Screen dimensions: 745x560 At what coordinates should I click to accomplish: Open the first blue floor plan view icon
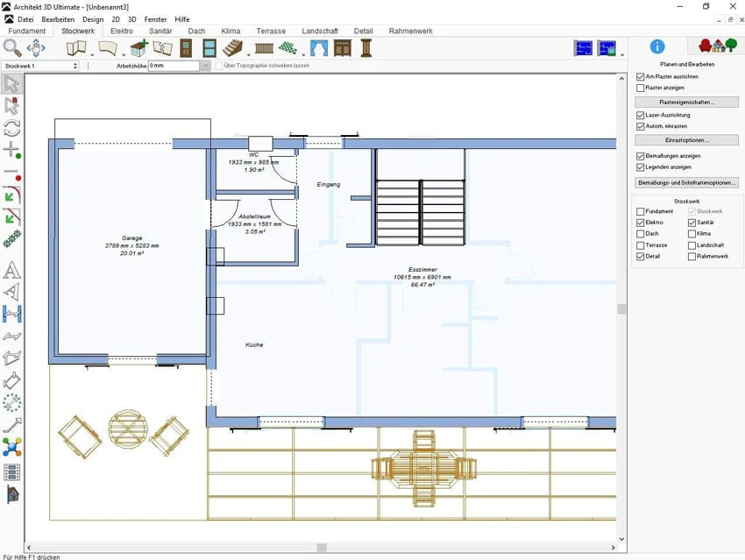click(583, 48)
